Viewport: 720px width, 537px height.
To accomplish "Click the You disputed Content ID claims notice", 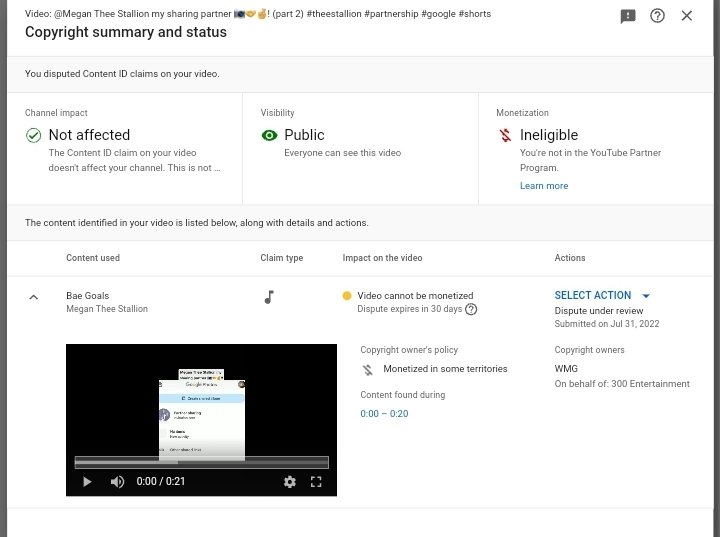I will 122,73.
